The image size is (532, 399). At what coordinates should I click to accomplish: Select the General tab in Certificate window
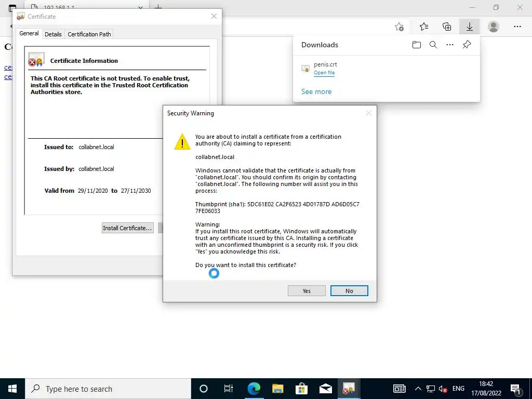29,33
